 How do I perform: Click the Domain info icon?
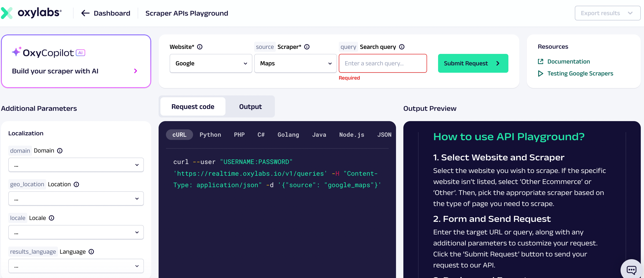coord(60,151)
